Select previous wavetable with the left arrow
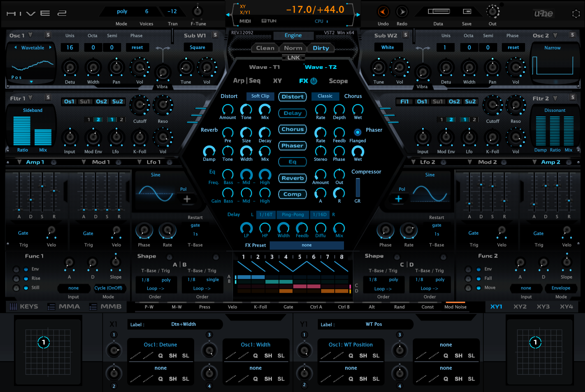This screenshot has height=392, width=585. click(16, 47)
